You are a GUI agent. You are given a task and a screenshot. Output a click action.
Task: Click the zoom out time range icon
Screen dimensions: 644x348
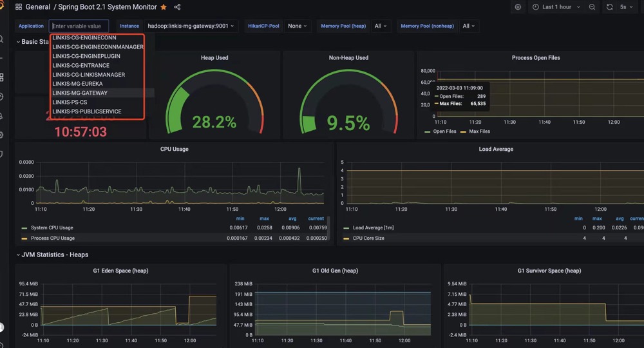592,7
